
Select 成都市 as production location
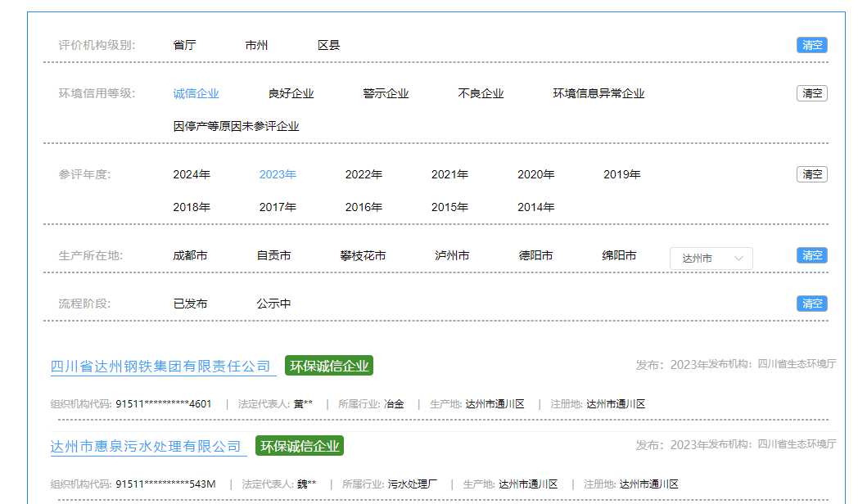tap(191, 254)
